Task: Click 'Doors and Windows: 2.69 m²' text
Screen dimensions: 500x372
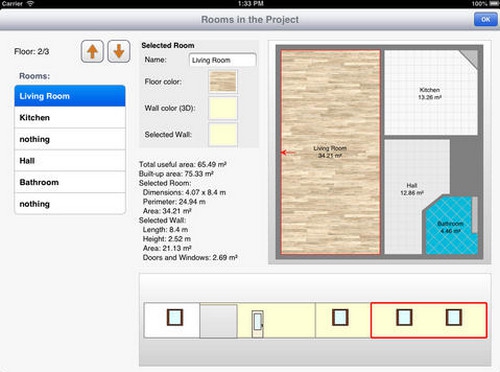Action: click(190, 258)
